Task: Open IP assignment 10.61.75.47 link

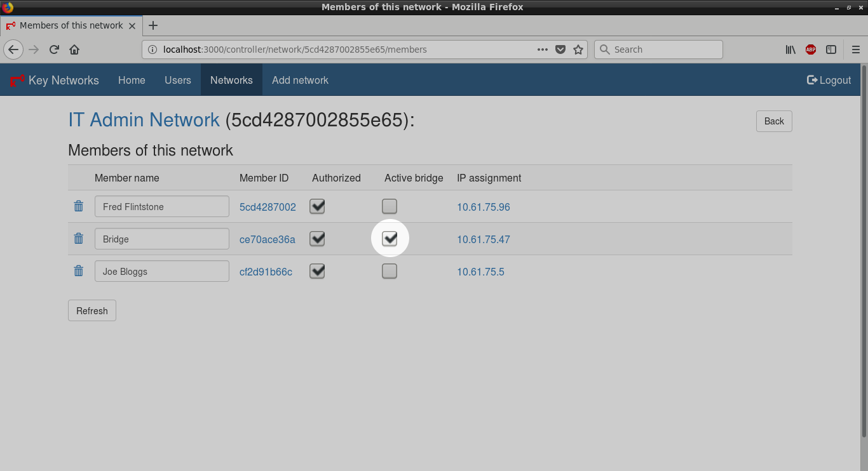Action: pyautogui.click(x=483, y=239)
